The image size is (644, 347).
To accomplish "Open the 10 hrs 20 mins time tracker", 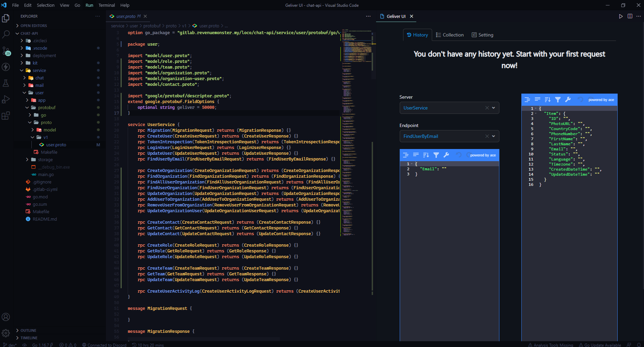I will pyautogui.click(x=148, y=345).
